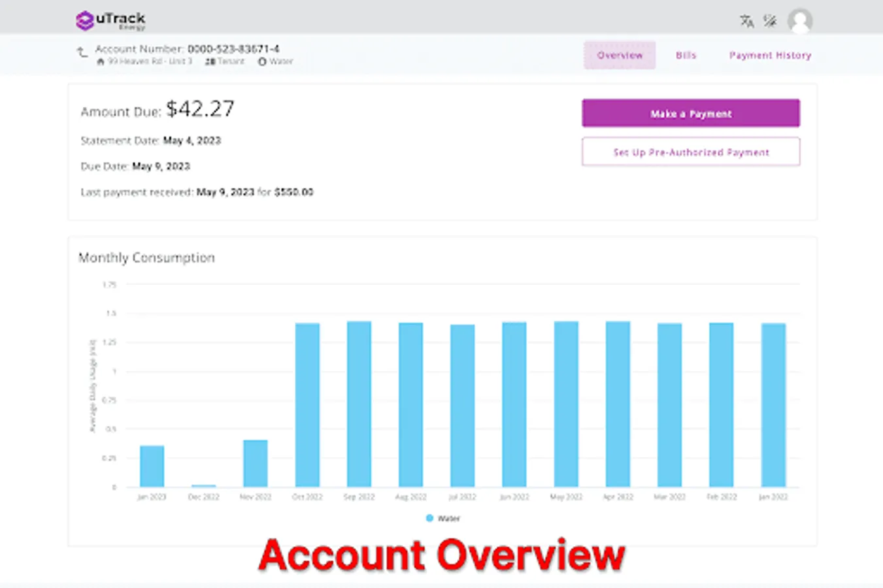
Task: Select the Jul 2022 consumption bar
Action: click(x=463, y=406)
